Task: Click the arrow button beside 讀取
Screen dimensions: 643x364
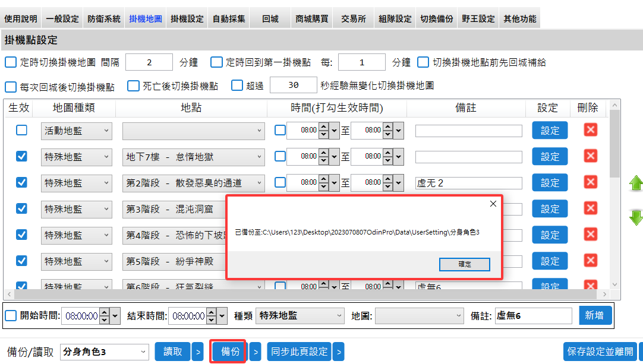Action: click(198, 352)
